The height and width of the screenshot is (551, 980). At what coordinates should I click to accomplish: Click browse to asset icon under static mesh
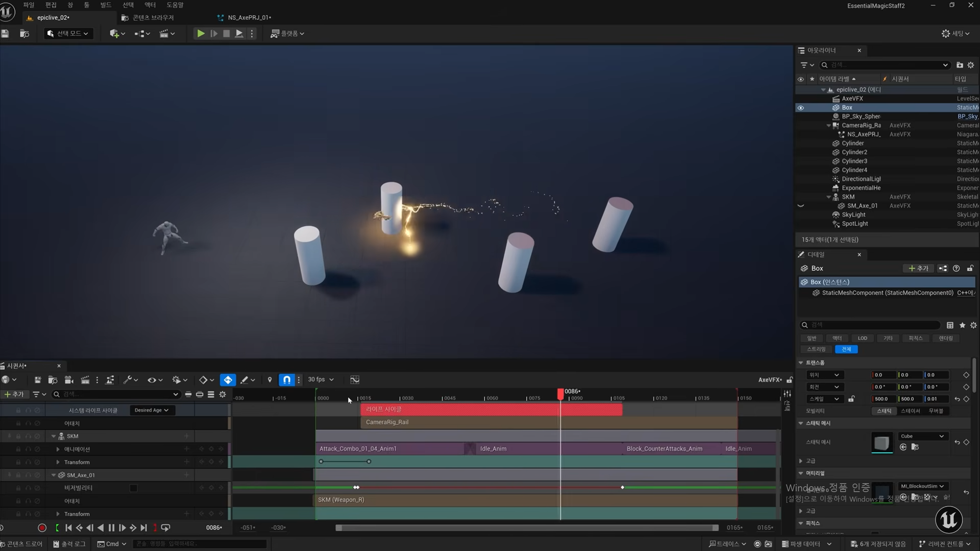click(x=915, y=447)
